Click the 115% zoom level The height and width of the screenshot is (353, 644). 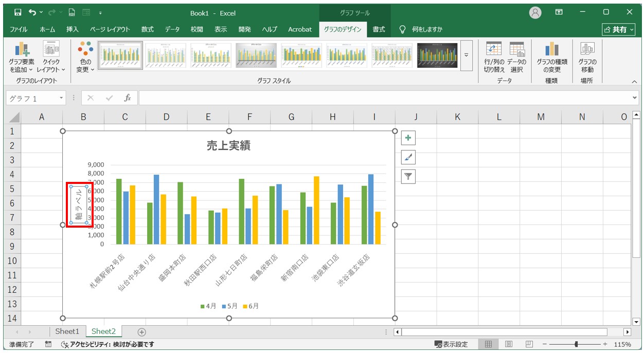[x=622, y=344]
